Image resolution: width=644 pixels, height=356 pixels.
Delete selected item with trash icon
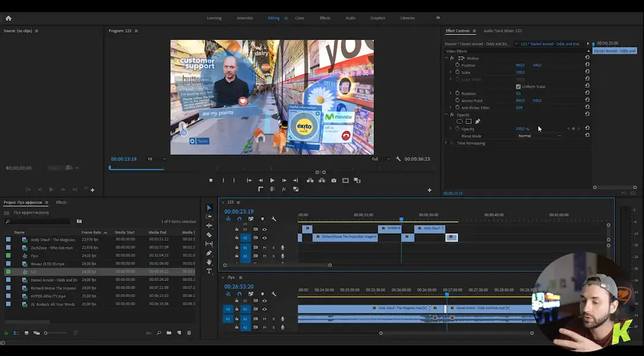[189, 333]
